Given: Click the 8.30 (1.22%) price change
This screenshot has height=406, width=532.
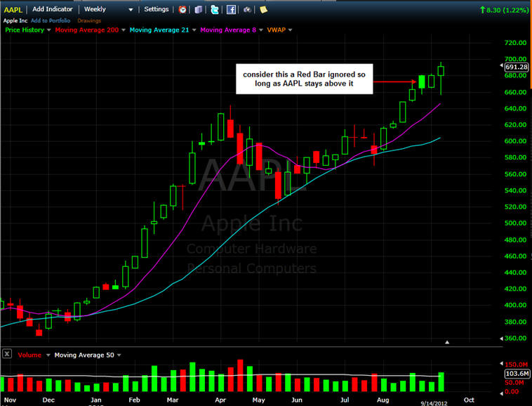Looking at the screenshot, I should tap(504, 10).
